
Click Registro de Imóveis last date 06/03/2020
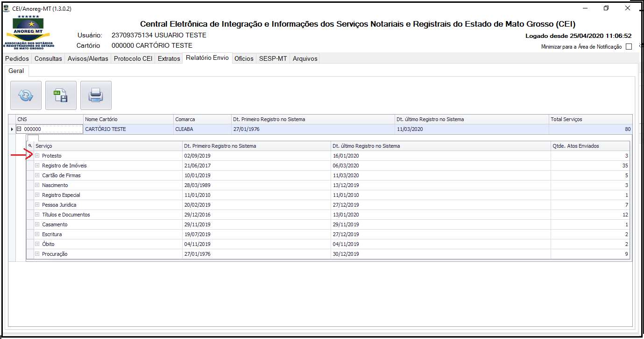click(x=346, y=166)
